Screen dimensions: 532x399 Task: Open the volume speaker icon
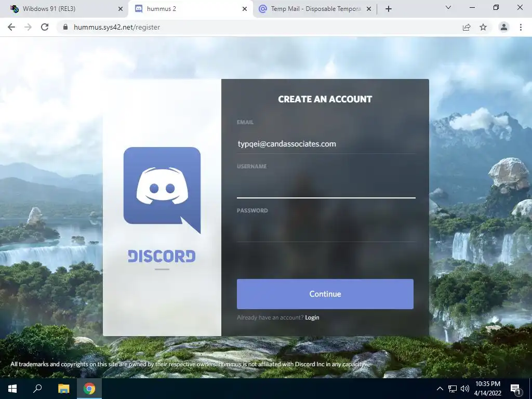click(x=465, y=389)
